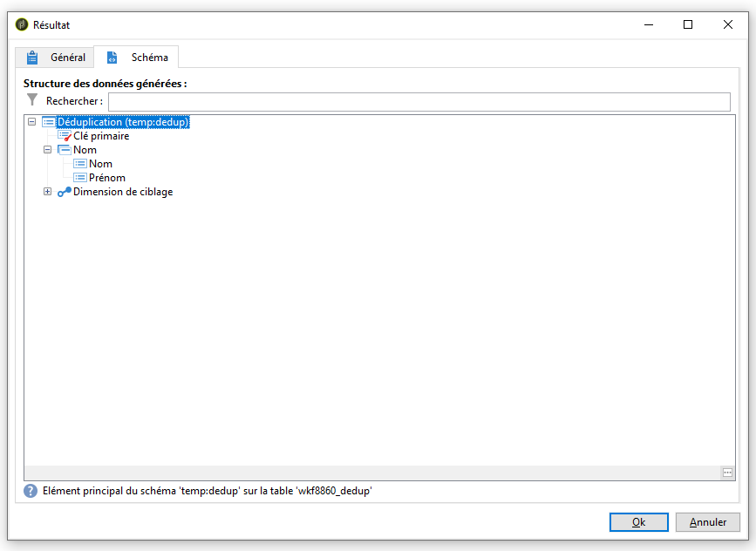
Task: Select the Déduplication (temp:dedup) tree item
Action: [123, 122]
